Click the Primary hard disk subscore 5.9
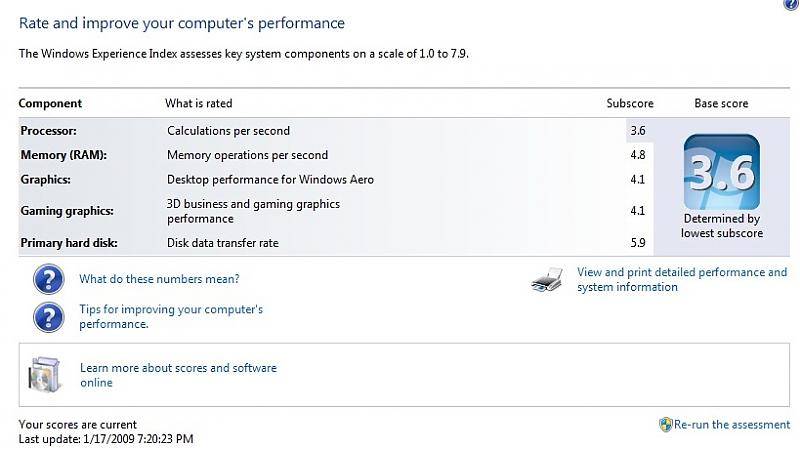Image resolution: width=800 pixels, height=449 pixels. (638, 243)
